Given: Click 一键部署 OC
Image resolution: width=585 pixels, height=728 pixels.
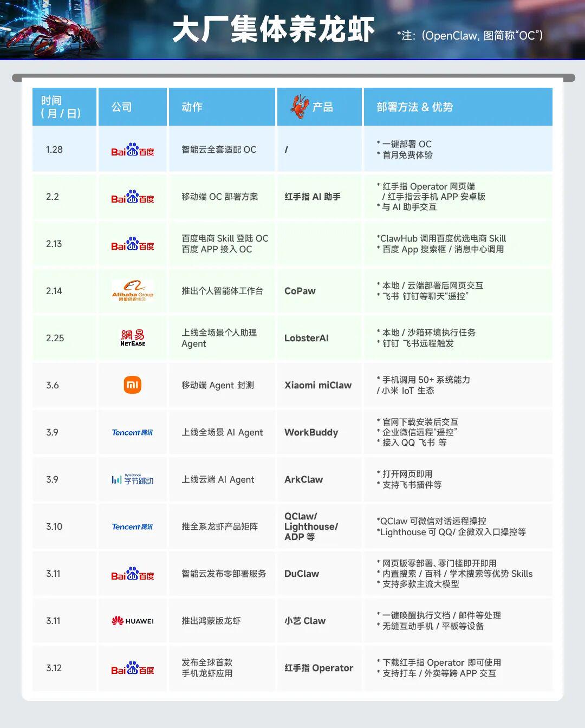Looking at the screenshot, I should 404,144.
